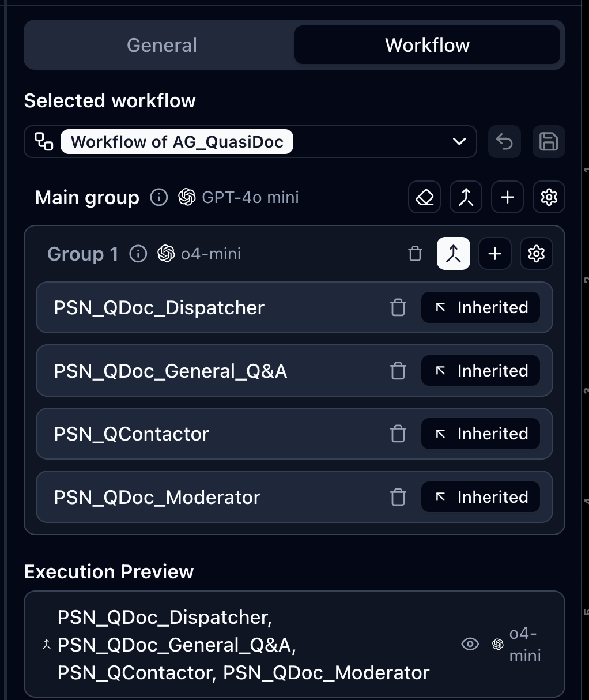Open Group 1 settings gear
Viewport: 589px width, 700px height.
(537, 254)
